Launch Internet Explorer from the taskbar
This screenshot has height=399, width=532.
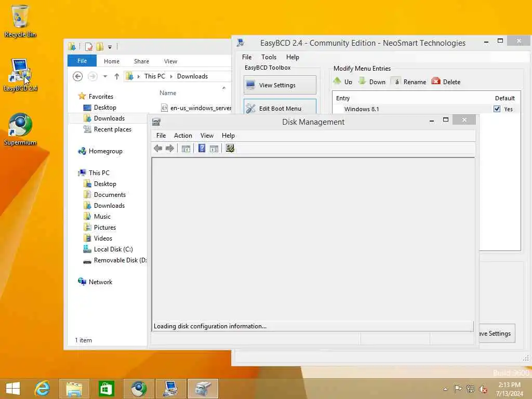coord(42,389)
